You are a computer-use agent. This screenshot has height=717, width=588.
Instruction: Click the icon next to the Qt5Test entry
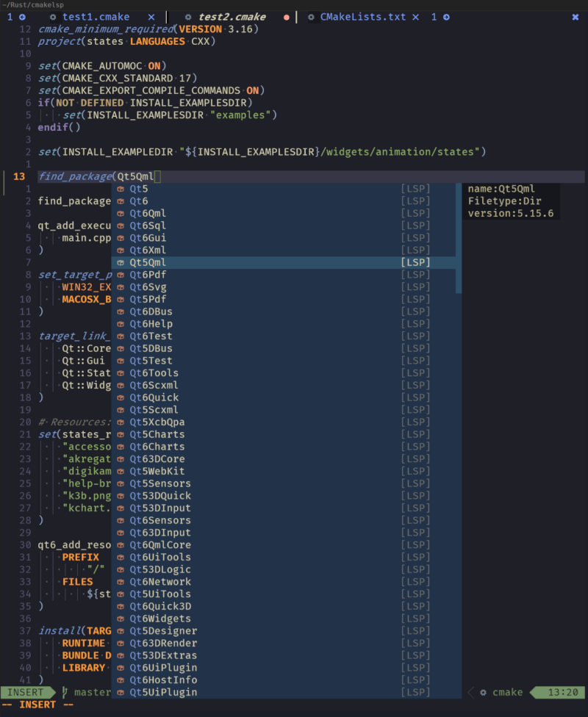pos(119,360)
